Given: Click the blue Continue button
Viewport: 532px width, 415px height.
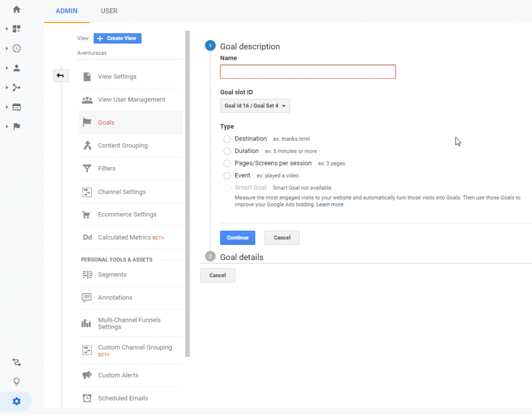Looking at the screenshot, I should click(x=237, y=238).
